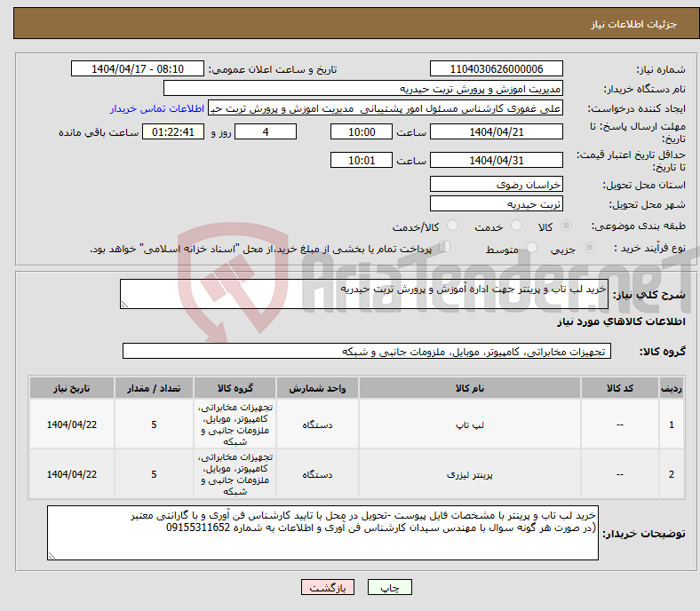Viewport: 700px width, 611px height.
Task: Click the تاریخ نیاز column header
Action: (x=71, y=388)
